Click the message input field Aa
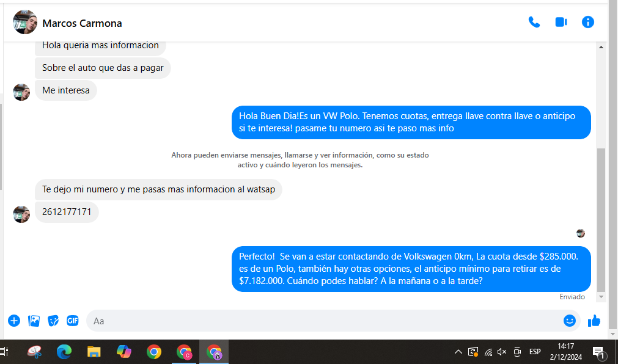Screen dimensions: 618x364 point(323,321)
